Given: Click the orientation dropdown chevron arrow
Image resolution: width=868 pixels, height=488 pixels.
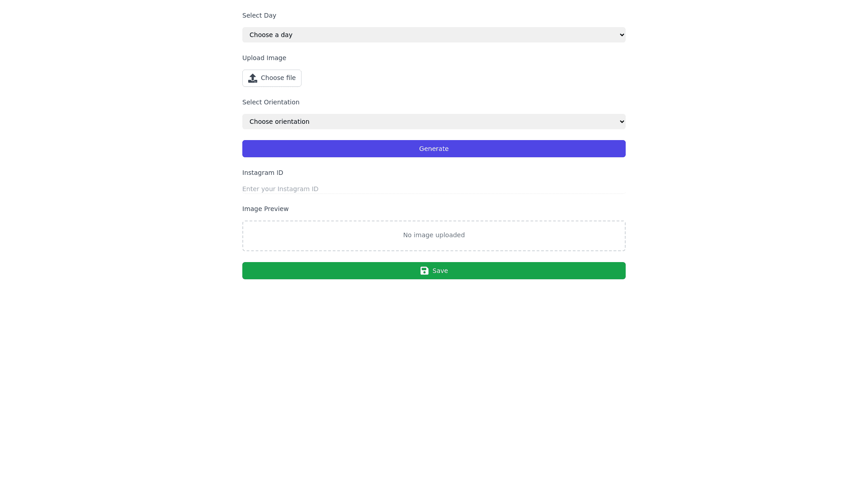Looking at the screenshot, I should click(x=622, y=122).
